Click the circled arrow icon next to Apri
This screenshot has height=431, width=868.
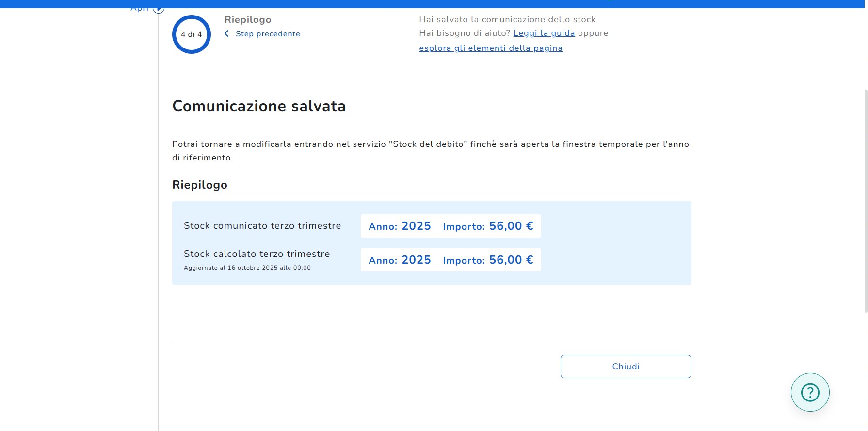pyautogui.click(x=159, y=9)
